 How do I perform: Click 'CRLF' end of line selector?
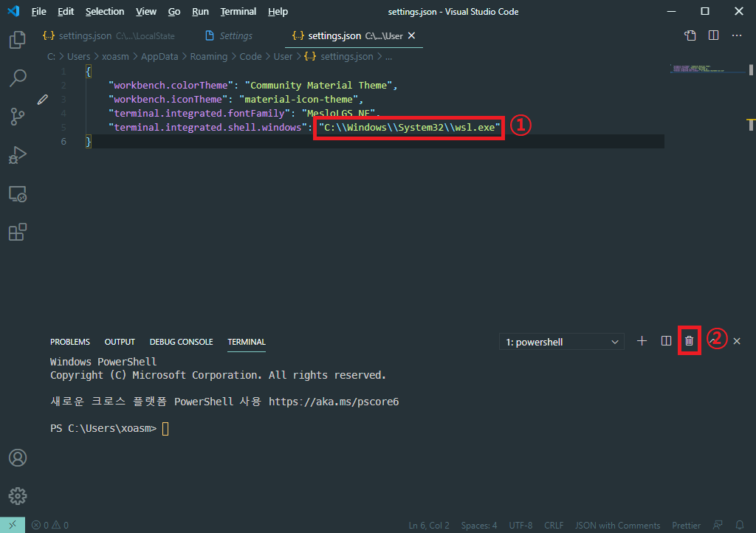tap(554, 526)
